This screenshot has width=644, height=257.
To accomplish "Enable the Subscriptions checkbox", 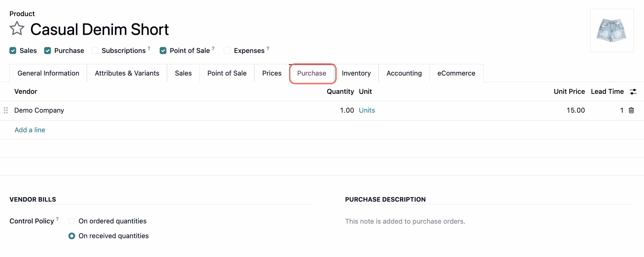I will [x=95, y=51].
